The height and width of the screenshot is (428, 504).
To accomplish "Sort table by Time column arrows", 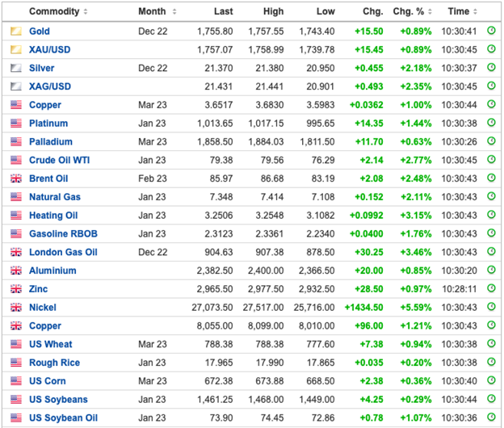I will point(475,11).
